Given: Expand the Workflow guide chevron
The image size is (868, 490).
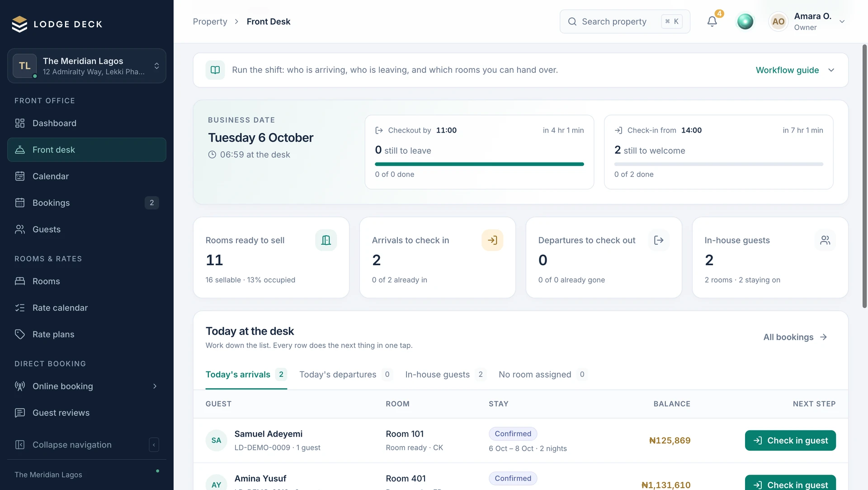Looking at the screenshot, I should (x=831, y=70).
